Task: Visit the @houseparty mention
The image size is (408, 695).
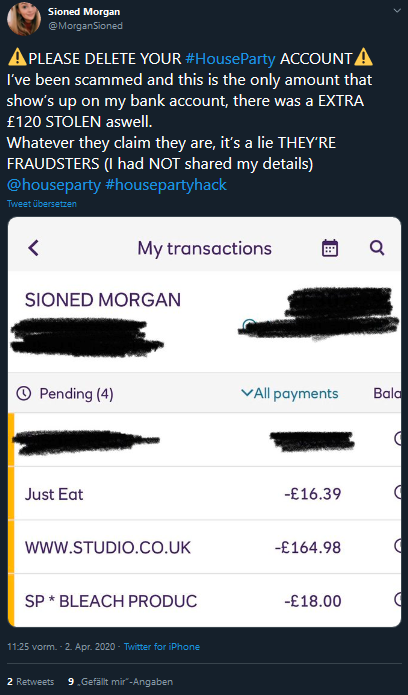Action: [x=54, y=185]
